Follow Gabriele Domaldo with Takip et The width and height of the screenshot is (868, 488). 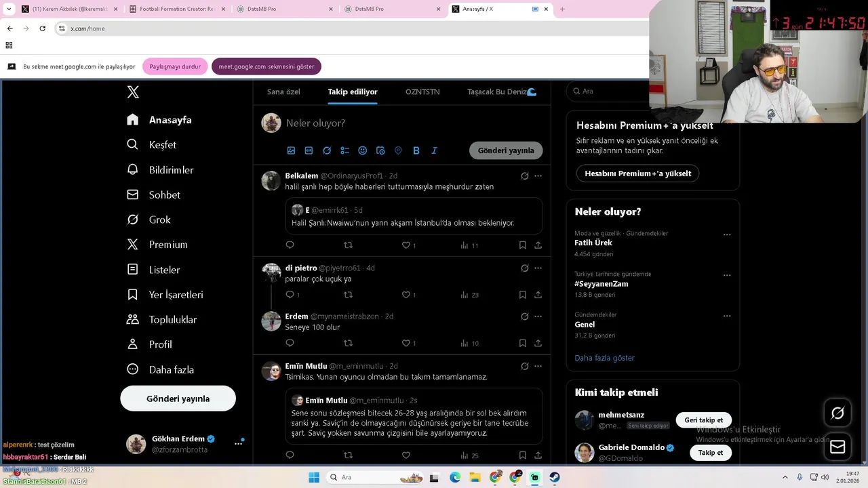[710, 453]
